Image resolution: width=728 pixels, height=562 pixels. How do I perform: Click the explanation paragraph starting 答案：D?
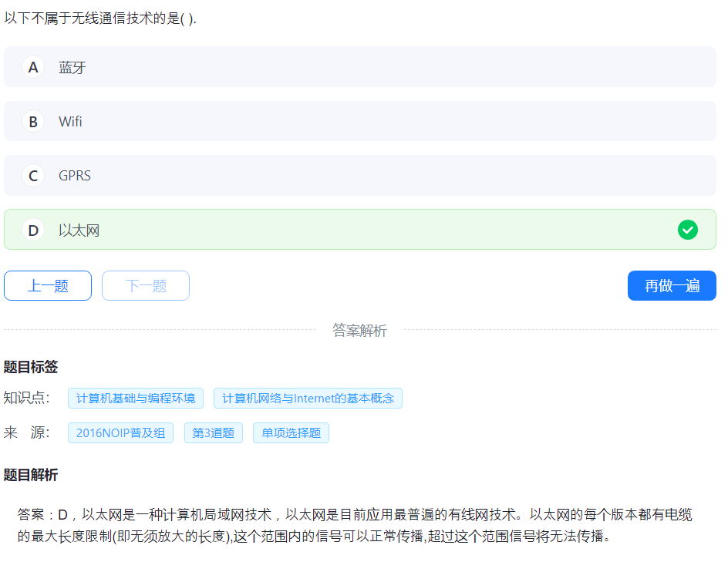pyautogui.click(x=356, y=525)
